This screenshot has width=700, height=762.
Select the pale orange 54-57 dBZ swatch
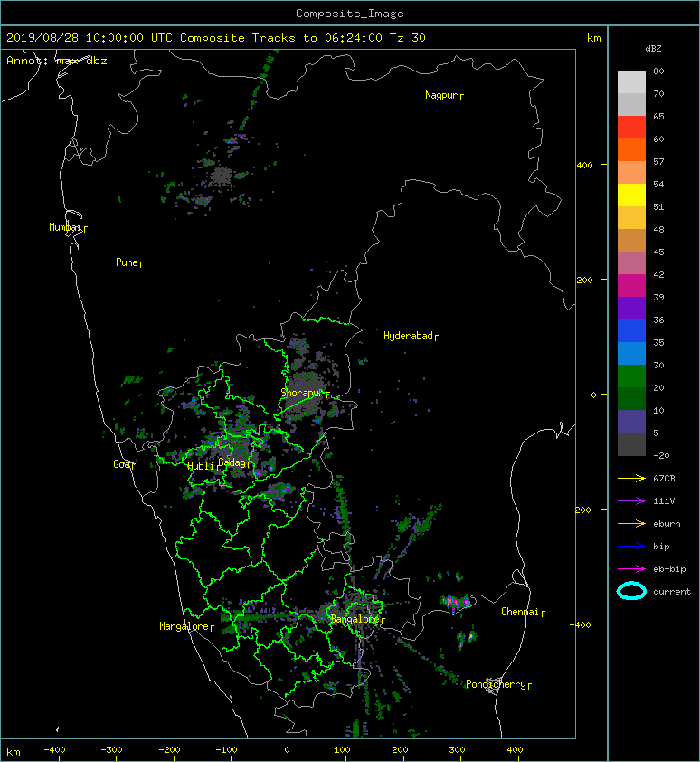631,173
